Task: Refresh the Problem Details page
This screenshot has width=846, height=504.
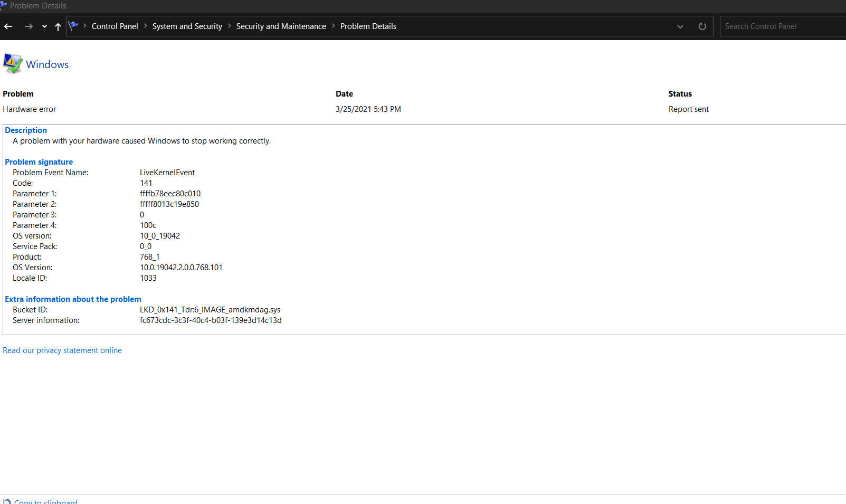Action: 702,26
